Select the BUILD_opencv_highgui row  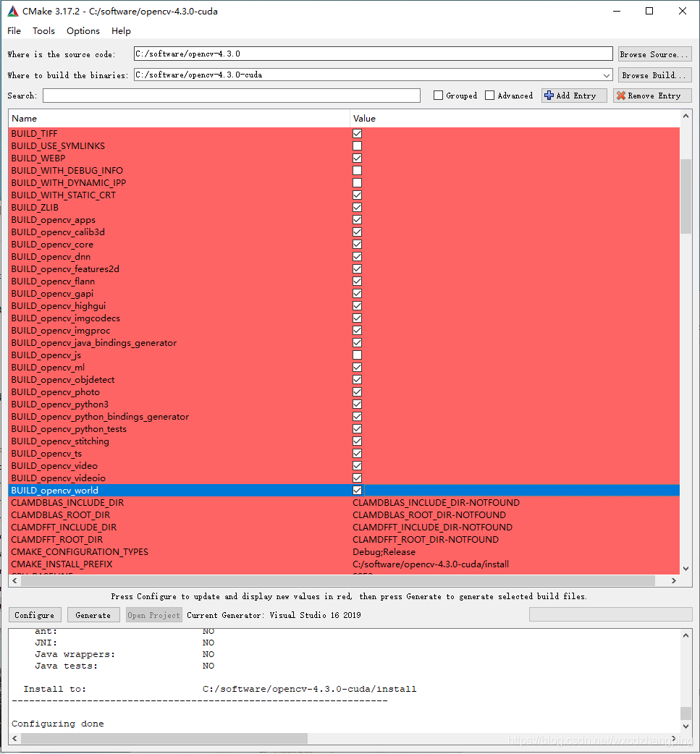(344, 306)
